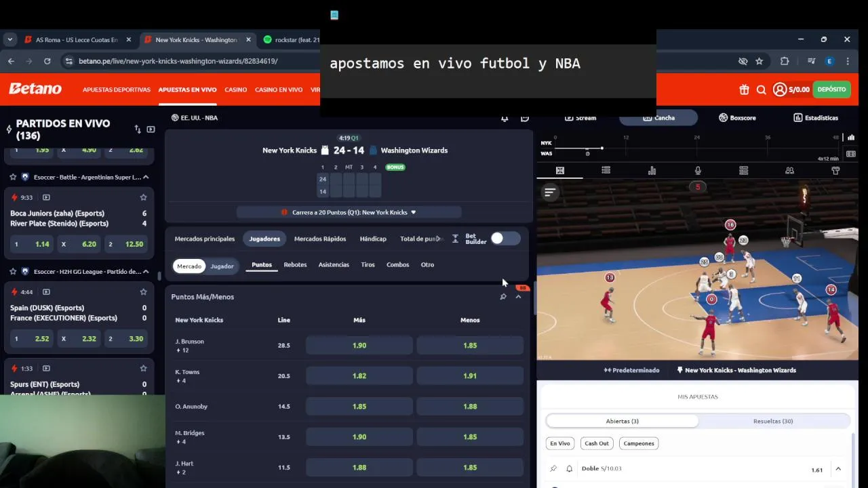Show more market tabs with the right arrow
This screenshot has width=868, height=488.
pyautogui.click(x=438, y=239)
